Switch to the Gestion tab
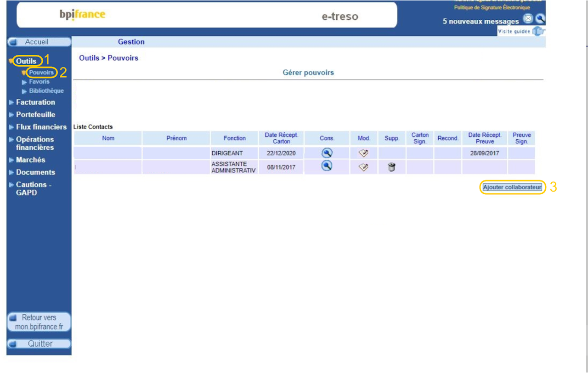This screenshot has height=373, width=588. click(131, 42)
